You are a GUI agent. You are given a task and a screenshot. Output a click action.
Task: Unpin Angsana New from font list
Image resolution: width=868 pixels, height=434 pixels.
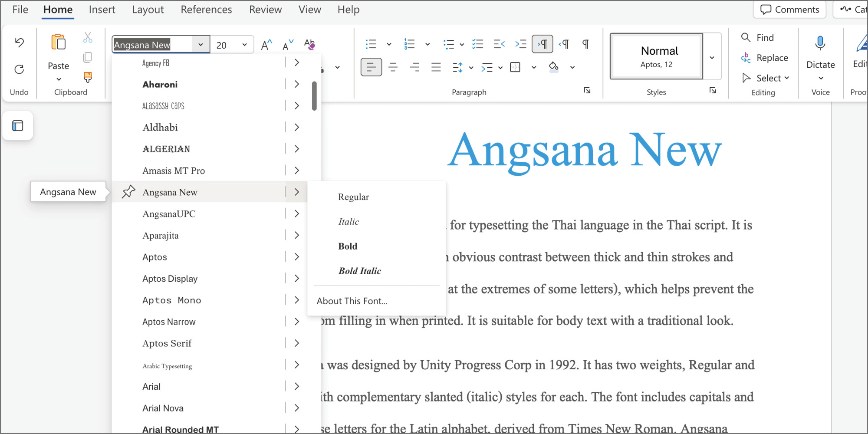(x=128, y=191)
